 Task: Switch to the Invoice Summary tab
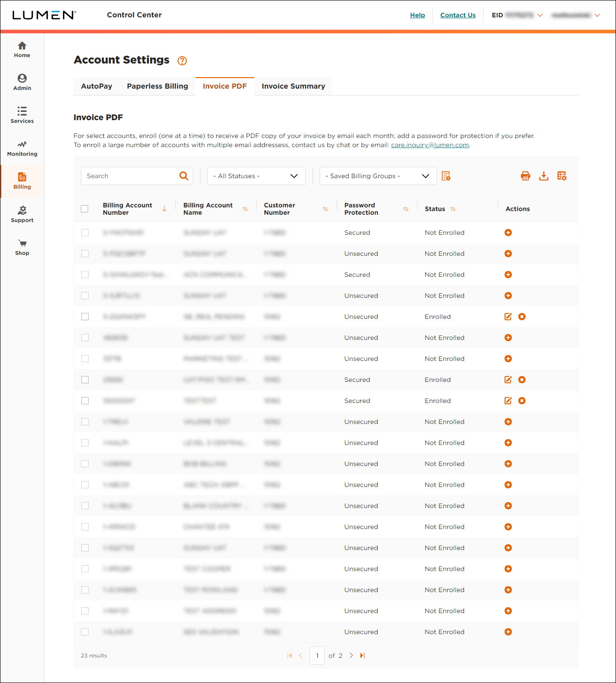pyautogui.click(x=293, y=86)
